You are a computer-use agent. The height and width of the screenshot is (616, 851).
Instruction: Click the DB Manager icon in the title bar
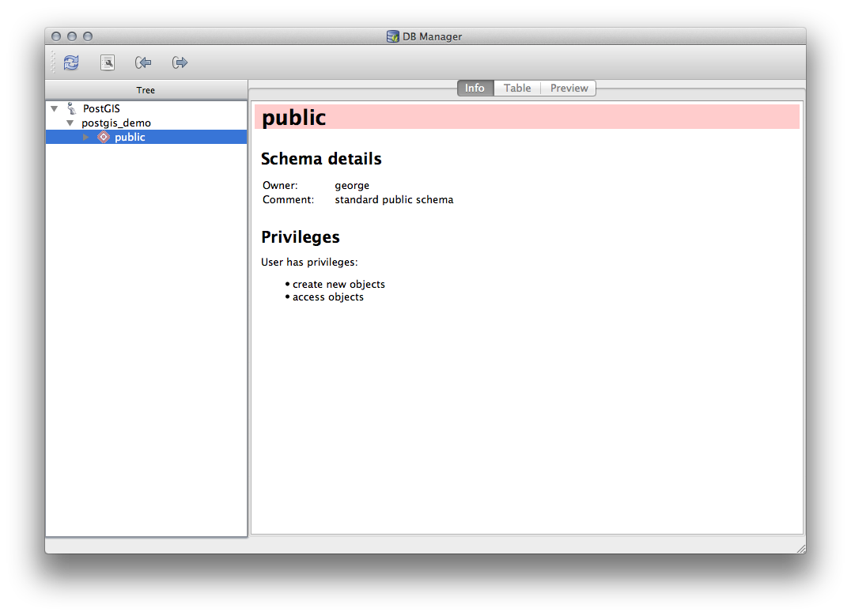393,36
